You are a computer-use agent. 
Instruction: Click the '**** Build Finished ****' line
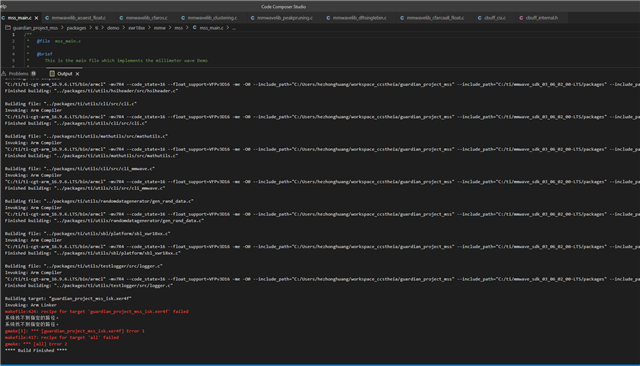(x=36, y=350)
